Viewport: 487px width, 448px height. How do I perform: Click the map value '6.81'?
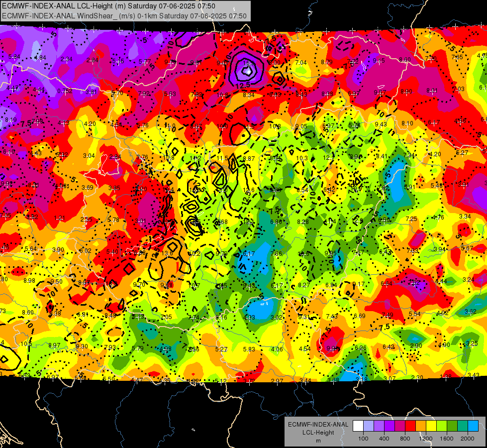tap(83, 314)
